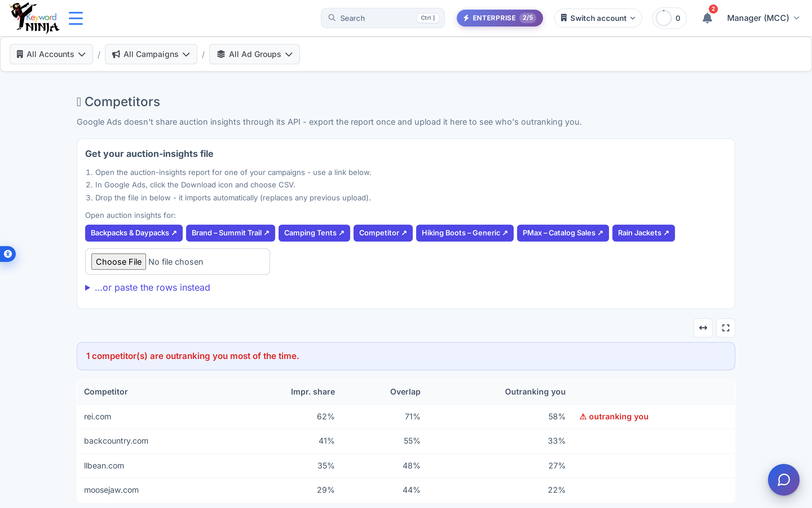Open Competitor campaign auction insights link
The image size is (812, 508).
(383, 233)
